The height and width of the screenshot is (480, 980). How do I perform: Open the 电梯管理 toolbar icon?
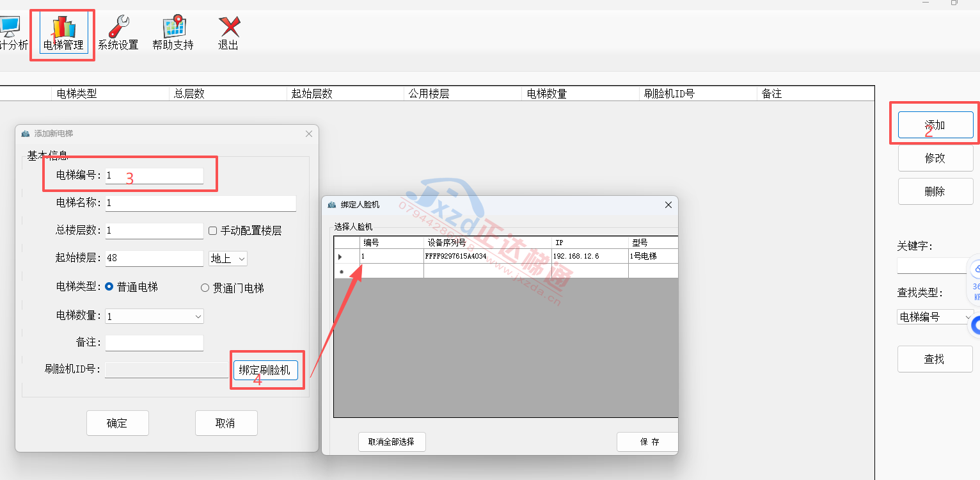(63, 29)
